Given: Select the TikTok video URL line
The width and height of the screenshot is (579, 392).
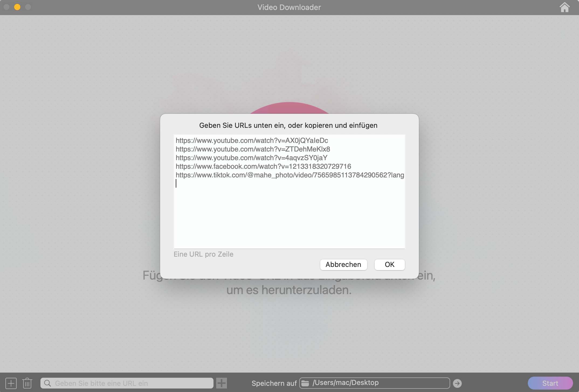Looking at the screenshot, I should 289,175.
